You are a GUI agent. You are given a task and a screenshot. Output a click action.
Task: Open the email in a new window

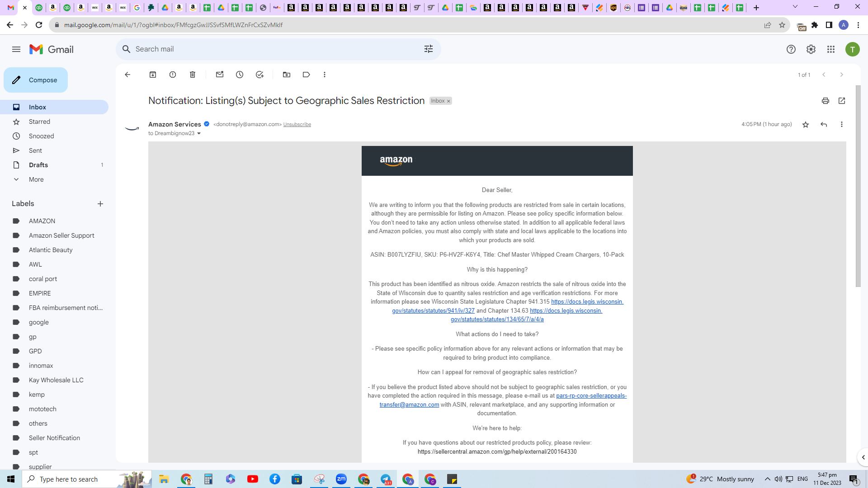tap(842, 101)
